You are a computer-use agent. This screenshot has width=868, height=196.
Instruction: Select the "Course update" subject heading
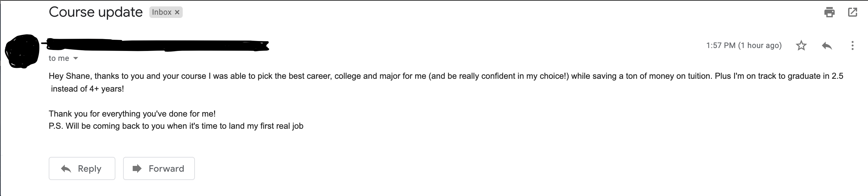pos(96,12)
